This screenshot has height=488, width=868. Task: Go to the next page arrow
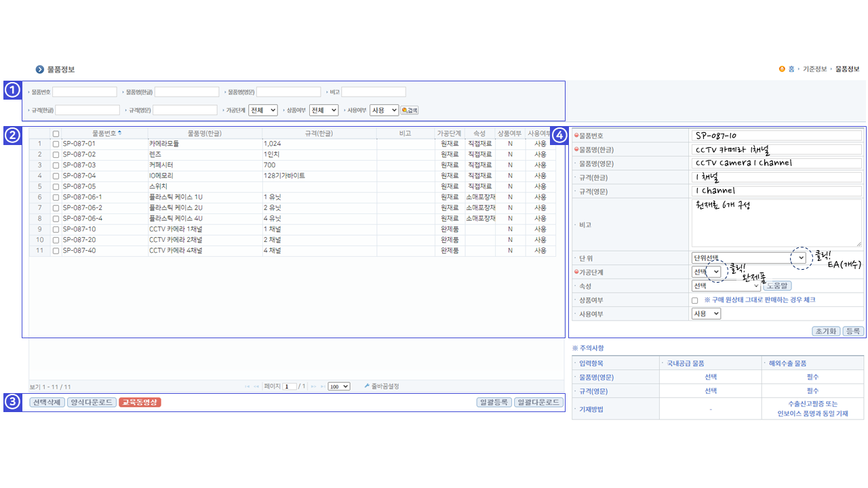(313, 386)
